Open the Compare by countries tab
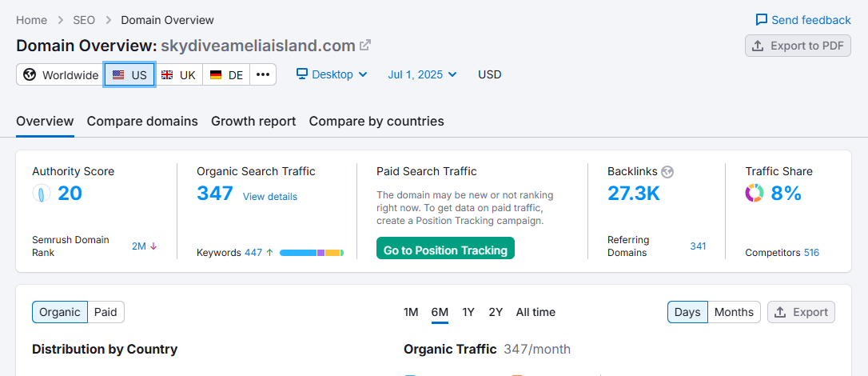 pos(376,122)
